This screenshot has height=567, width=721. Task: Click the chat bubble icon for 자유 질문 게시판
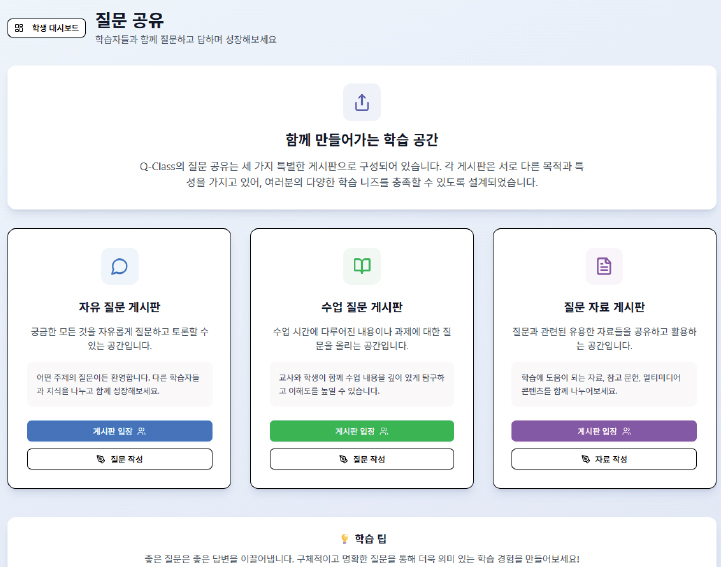coord(119,266)
